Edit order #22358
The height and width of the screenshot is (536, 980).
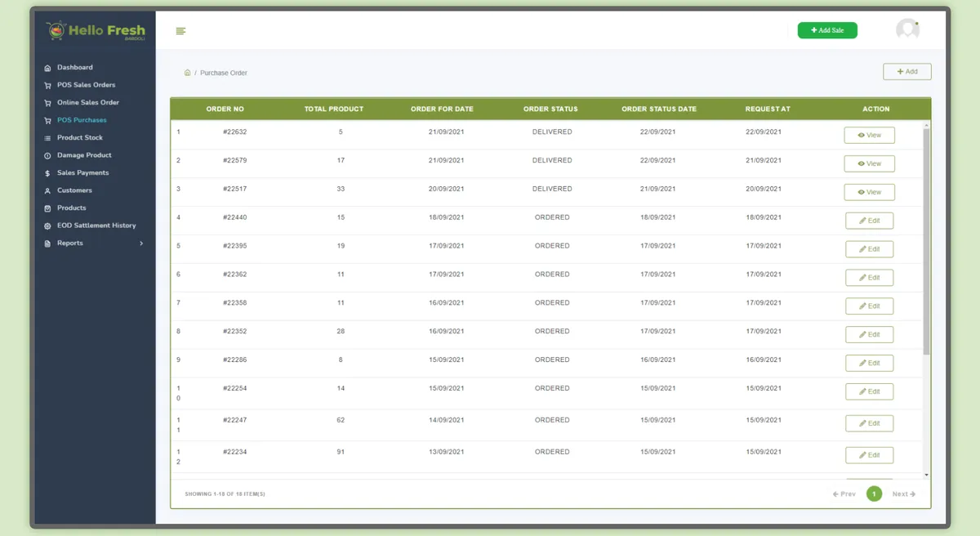869,306
